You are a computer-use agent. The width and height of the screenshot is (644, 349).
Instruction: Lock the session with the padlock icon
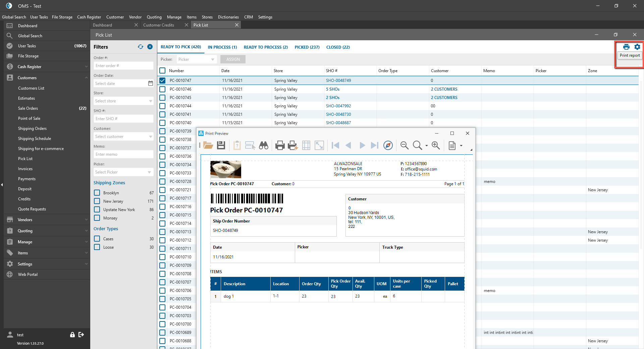pyautogui.click(x=72, y=335)
